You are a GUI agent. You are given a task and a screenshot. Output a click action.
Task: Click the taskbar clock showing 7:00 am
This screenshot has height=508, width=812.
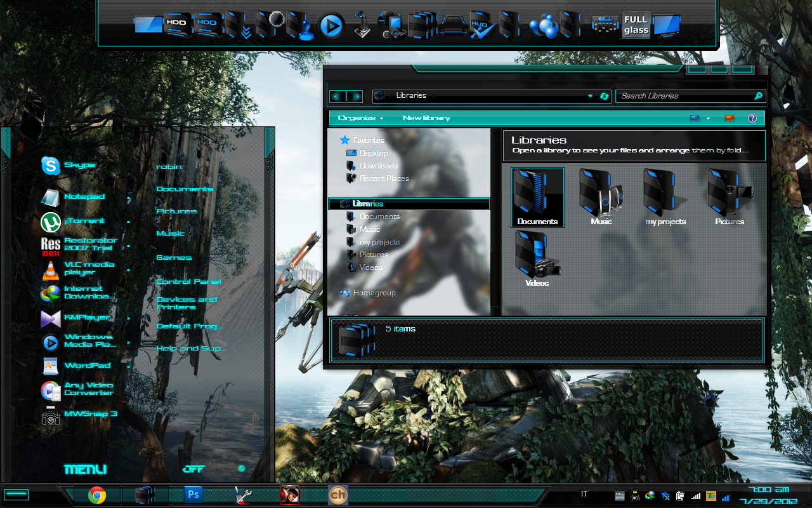pos(769,495)
